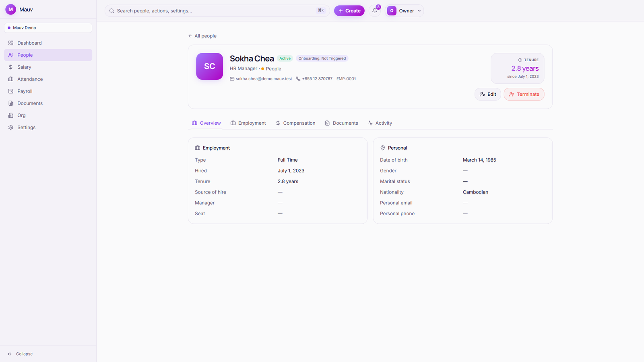
Task: Click the July 1, 2023 hired date
Action: click(291, 171)
